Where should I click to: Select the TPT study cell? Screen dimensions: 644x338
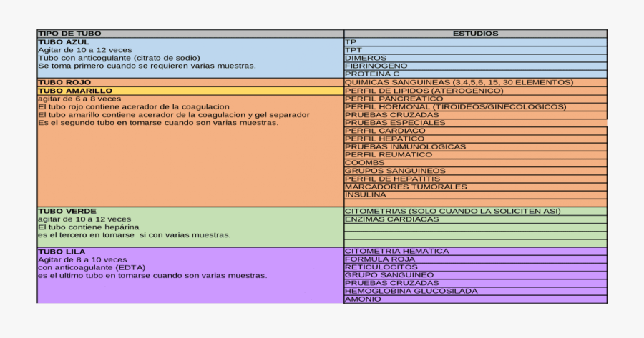tap(353, 50)
